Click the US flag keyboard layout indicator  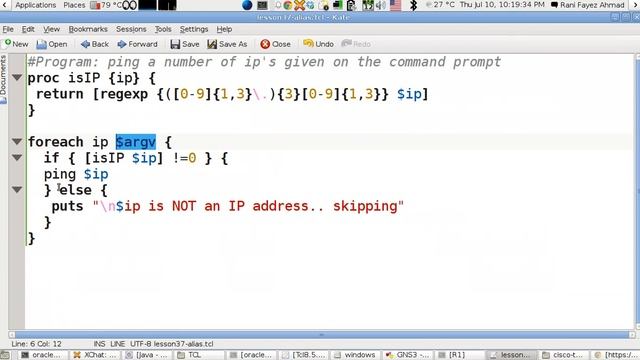(x=396, y=5)
